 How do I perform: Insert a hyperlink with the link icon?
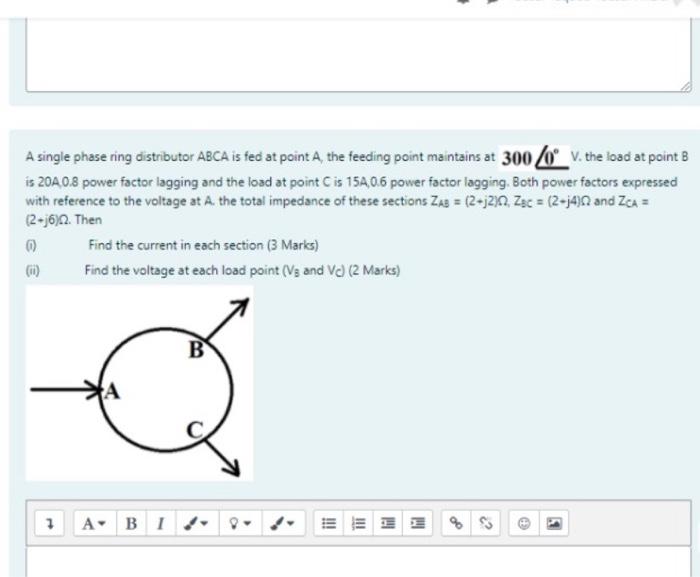456,523
